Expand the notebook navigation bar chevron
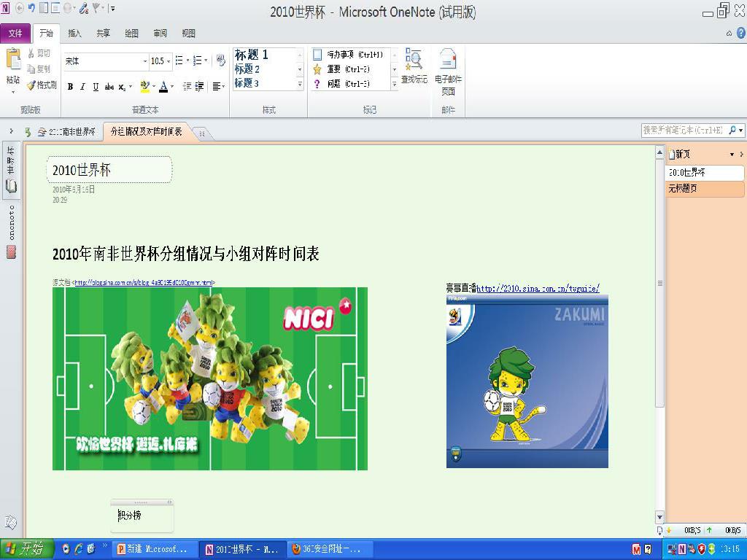This screenshot has width=747, height=560. click(x=12, y=131)
